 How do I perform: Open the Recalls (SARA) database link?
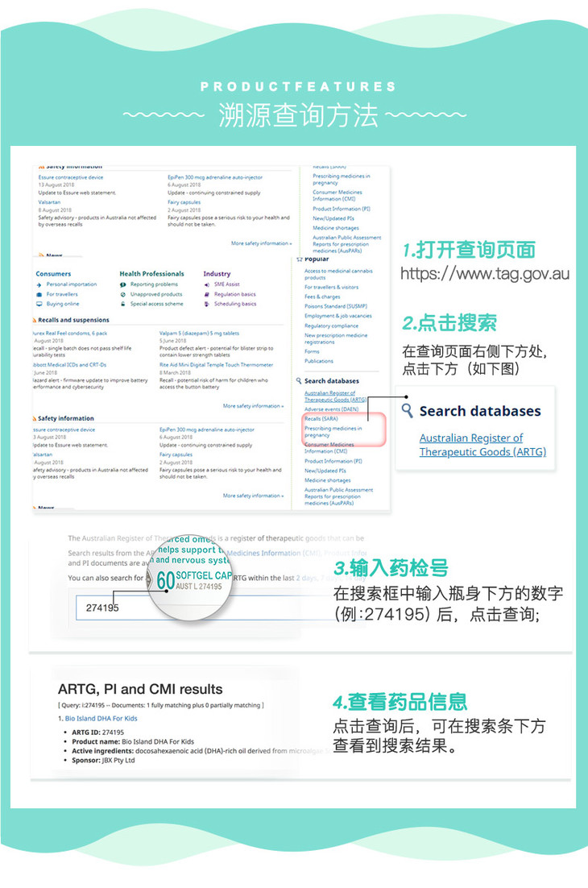(321, 419)
